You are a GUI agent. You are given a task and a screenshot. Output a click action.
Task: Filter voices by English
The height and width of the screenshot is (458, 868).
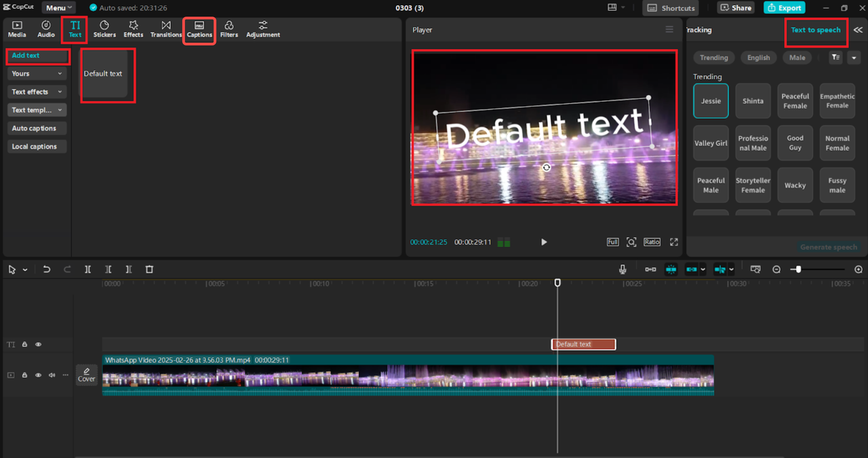(759, 58)
